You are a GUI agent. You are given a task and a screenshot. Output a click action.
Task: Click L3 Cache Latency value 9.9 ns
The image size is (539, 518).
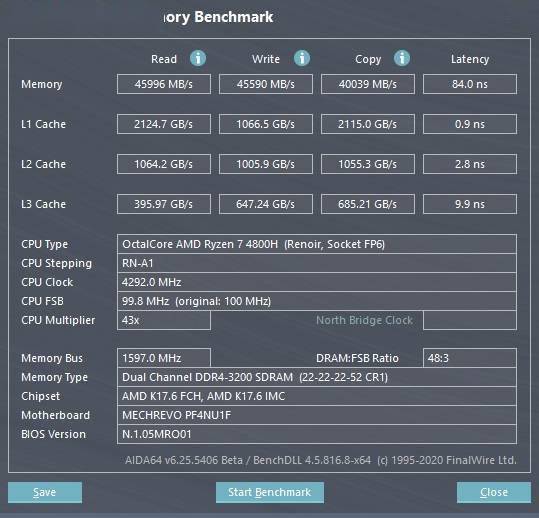click(470, 204)
